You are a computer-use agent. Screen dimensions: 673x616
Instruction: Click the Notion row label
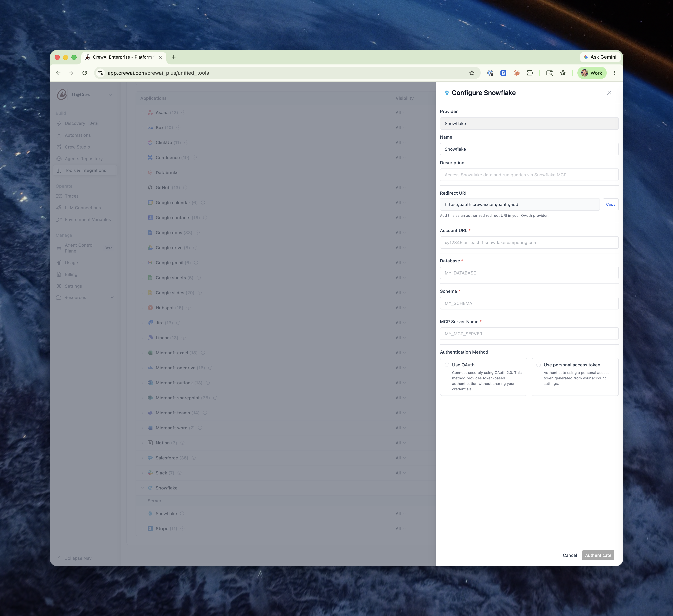163,443
